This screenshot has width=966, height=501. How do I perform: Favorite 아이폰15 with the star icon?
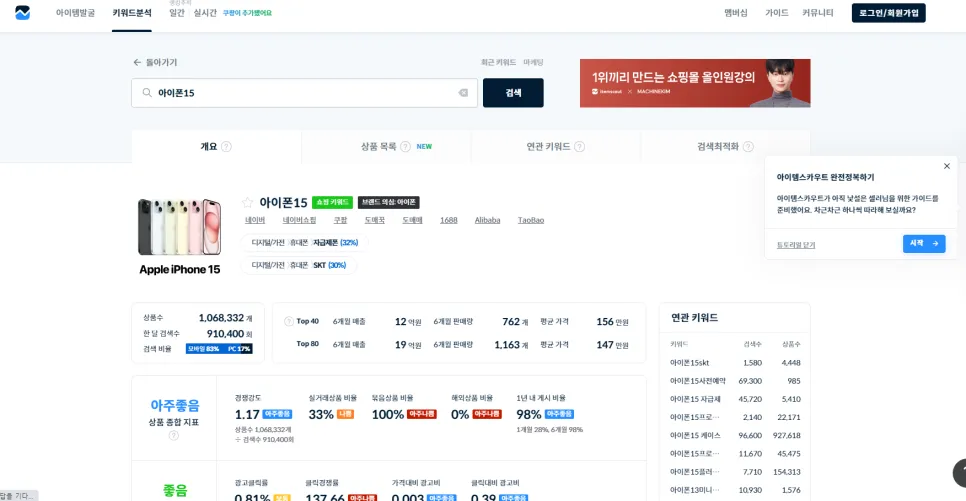pos(248,202)
